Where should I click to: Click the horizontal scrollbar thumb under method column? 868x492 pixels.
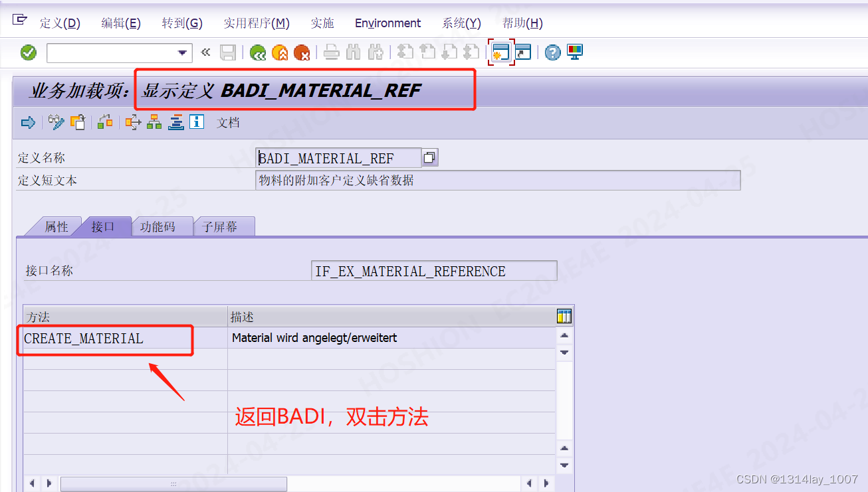point(174,483)
